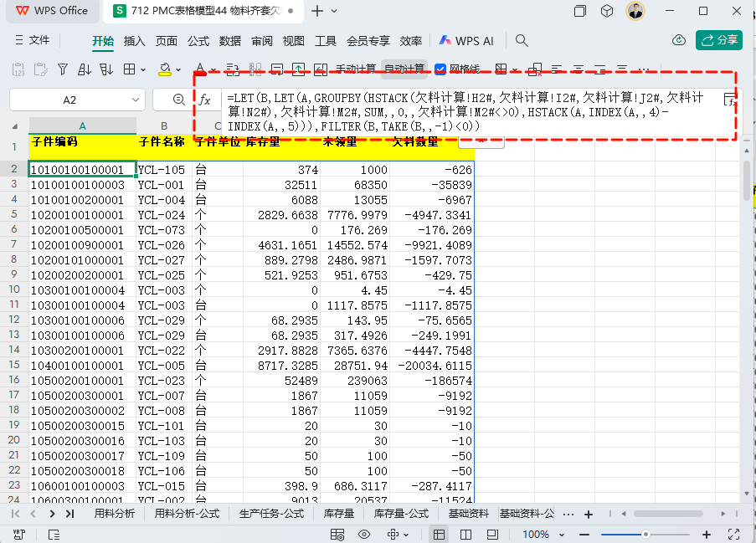Open the 效率 ribbon tab
Viewport: 756px width, 543px height.
click(x=411, y=41)
